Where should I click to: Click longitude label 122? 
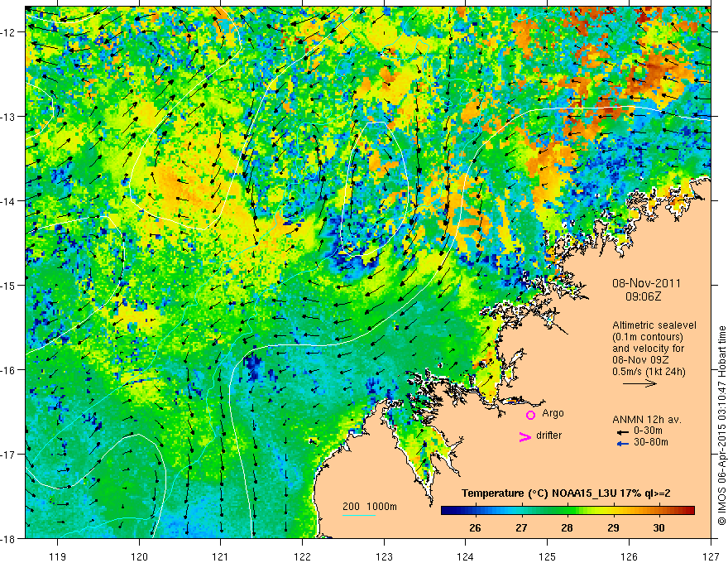click(x=302, y=557)
